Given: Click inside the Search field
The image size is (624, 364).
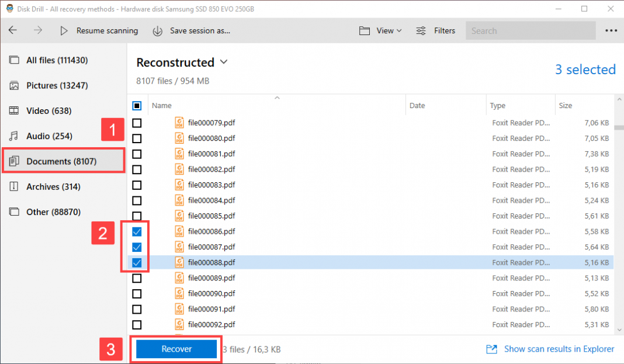Looking at the screenshot, I should coord(529,30).
